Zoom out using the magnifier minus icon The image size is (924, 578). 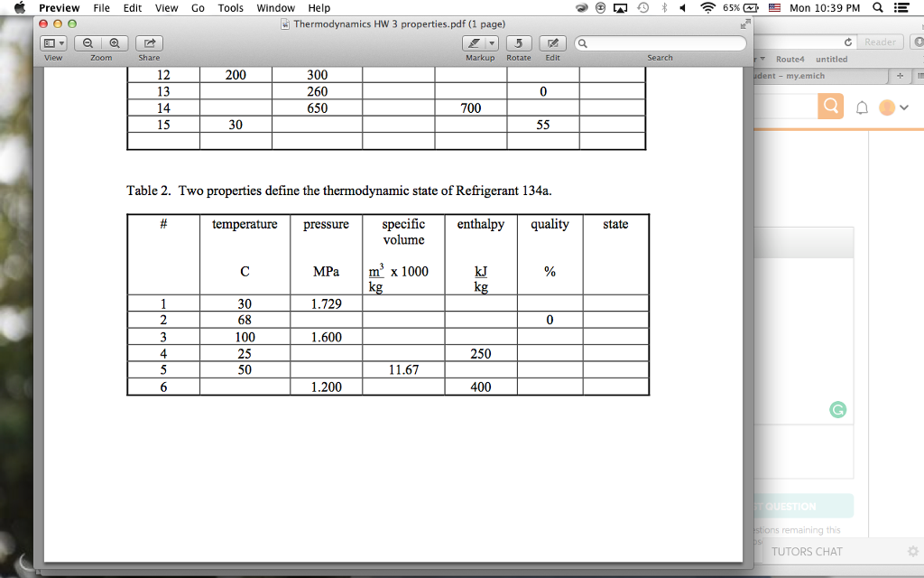point(88,42)
